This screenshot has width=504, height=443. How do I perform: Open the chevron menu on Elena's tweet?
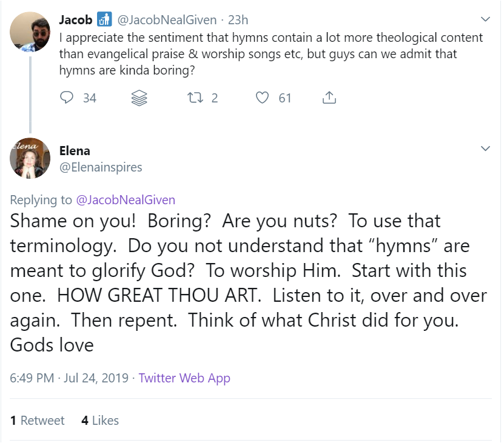(x=485, y=148)
